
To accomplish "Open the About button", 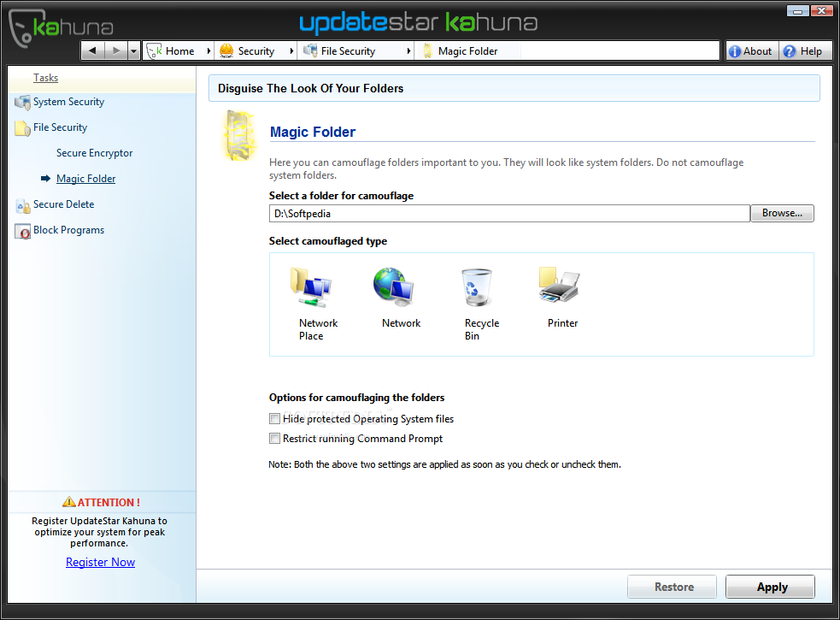I will 752,51.
